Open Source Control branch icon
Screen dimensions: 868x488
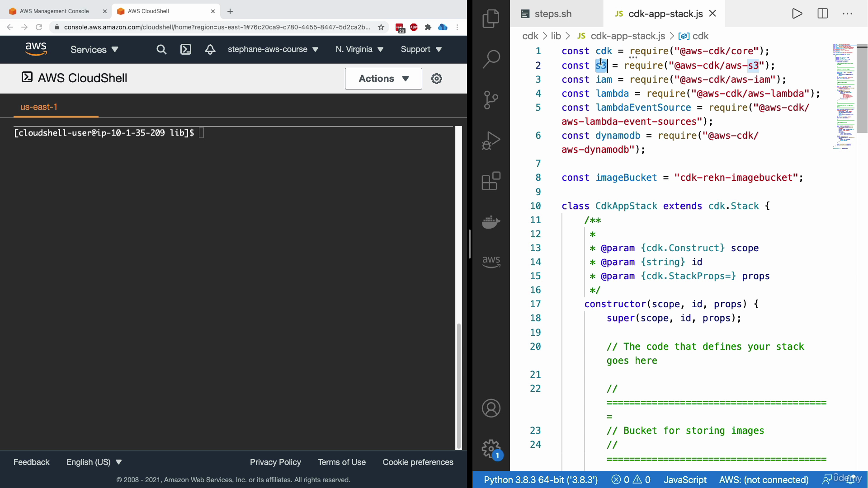pos(491,100)
